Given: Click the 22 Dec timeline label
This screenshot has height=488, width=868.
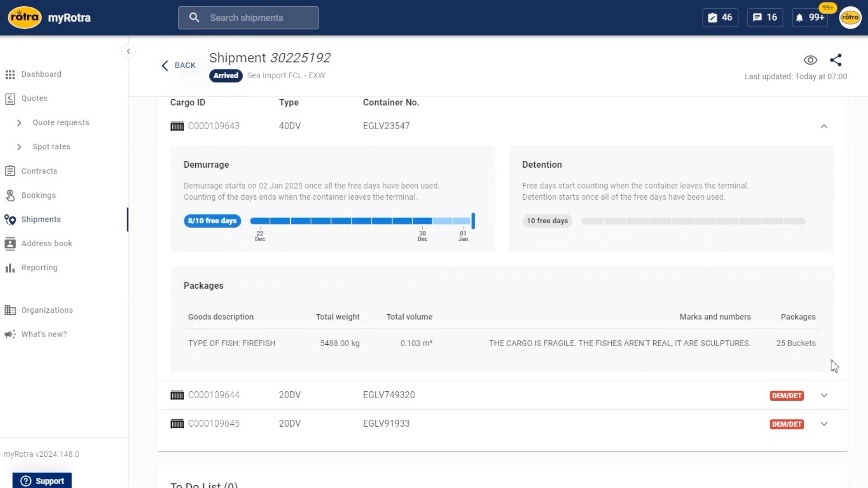Looking at the screenshot, I should coord(260,236).
